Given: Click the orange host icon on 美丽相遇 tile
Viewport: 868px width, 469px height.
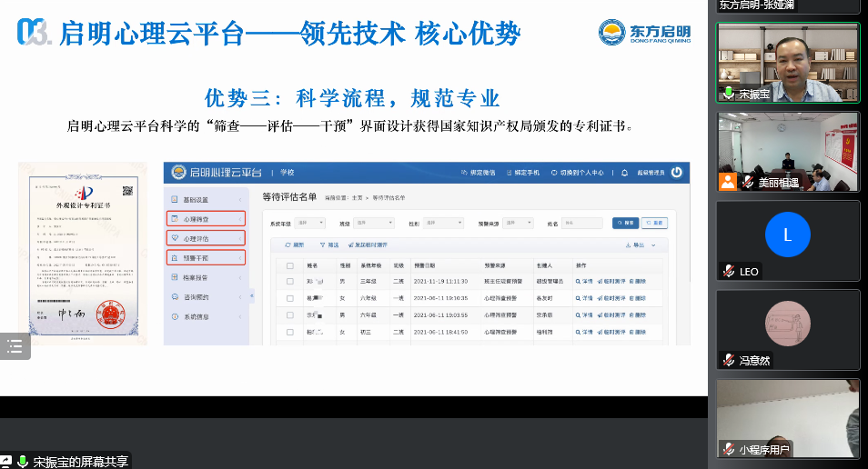Looking at the screenshot, I should 728,182.
